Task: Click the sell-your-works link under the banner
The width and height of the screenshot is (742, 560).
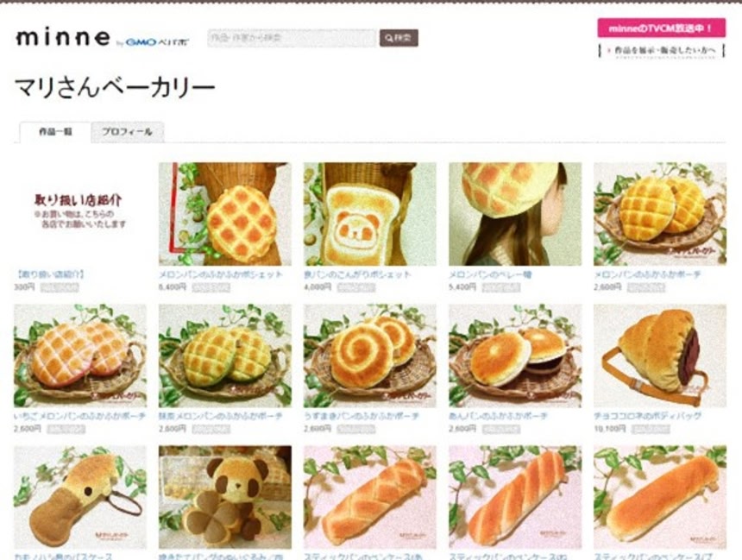Action: tap(662, 51)
